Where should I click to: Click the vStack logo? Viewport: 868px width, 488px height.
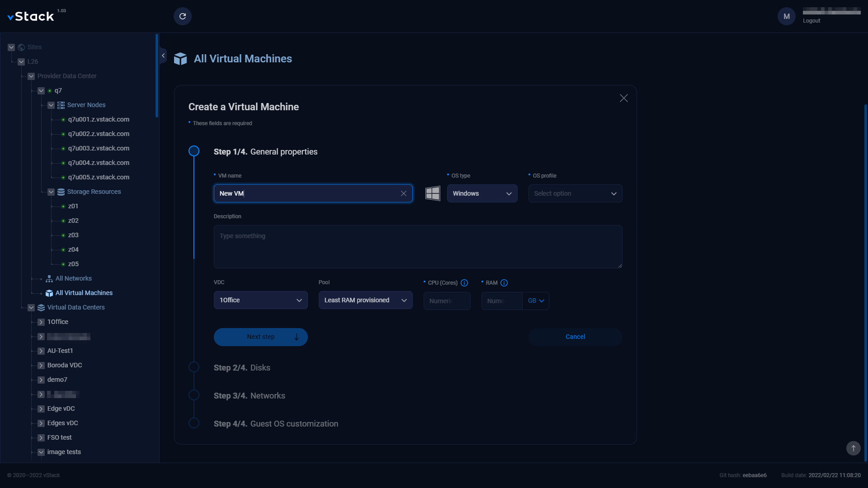pyautogui.click(x=31, y=17)
